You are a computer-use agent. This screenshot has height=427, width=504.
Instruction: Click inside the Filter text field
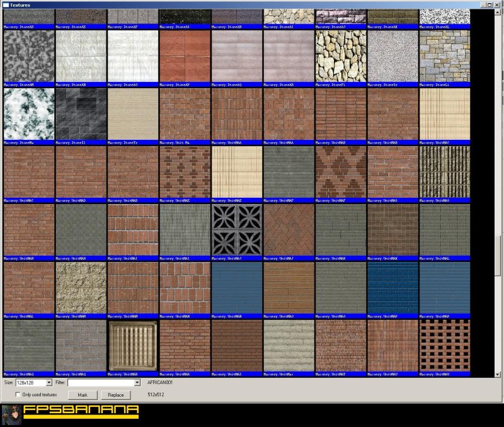[100, 382]
